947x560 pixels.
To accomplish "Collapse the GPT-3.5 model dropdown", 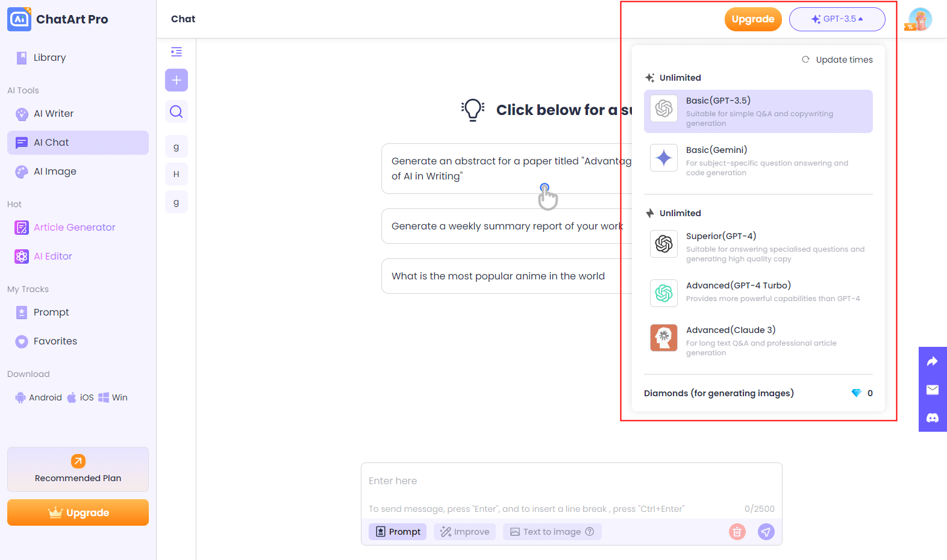I will tap(837, 19).
